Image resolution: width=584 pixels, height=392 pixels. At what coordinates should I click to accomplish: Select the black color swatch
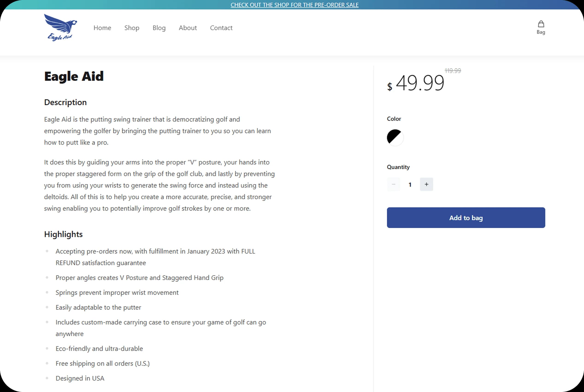pyautogui.click(x=395, y=137)
